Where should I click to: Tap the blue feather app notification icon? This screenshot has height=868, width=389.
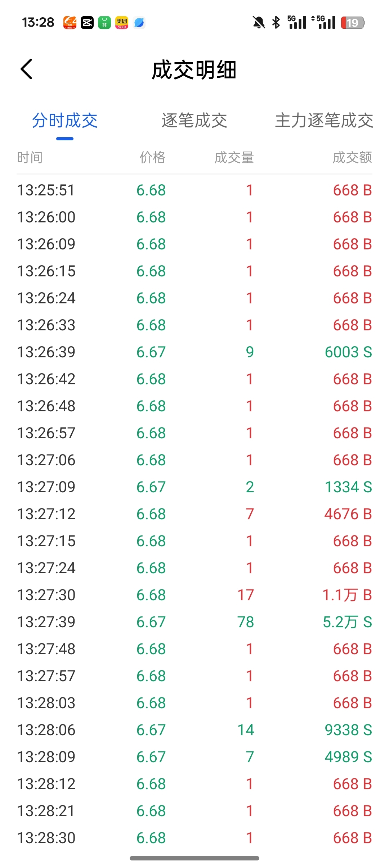pos(139,23)
